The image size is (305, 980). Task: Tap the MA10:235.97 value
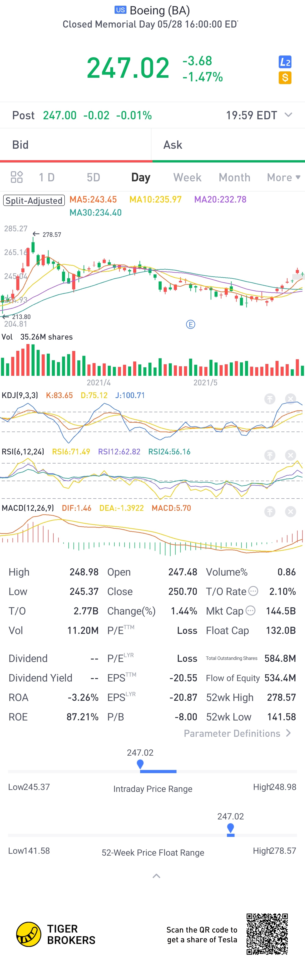tap(155, 199)
